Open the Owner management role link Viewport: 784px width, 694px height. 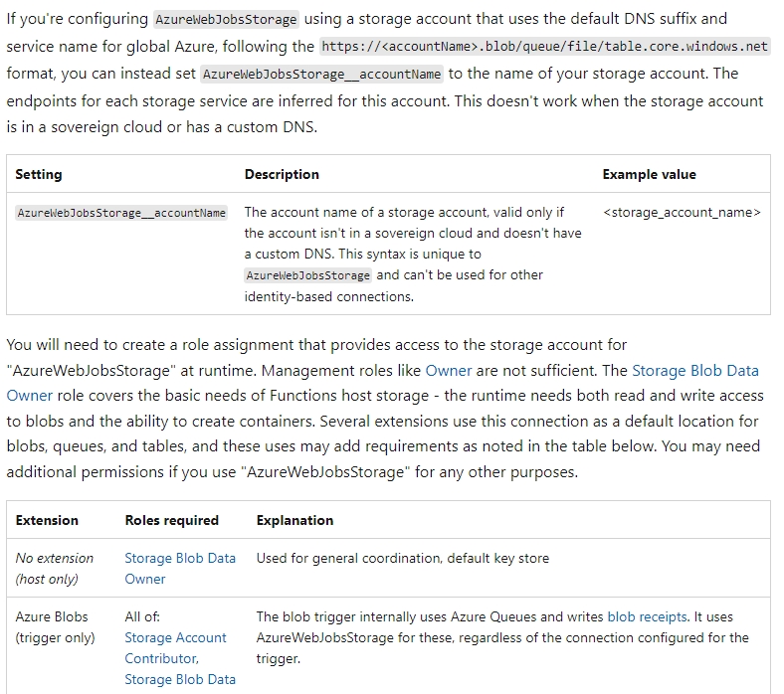[x=448, y=371]
